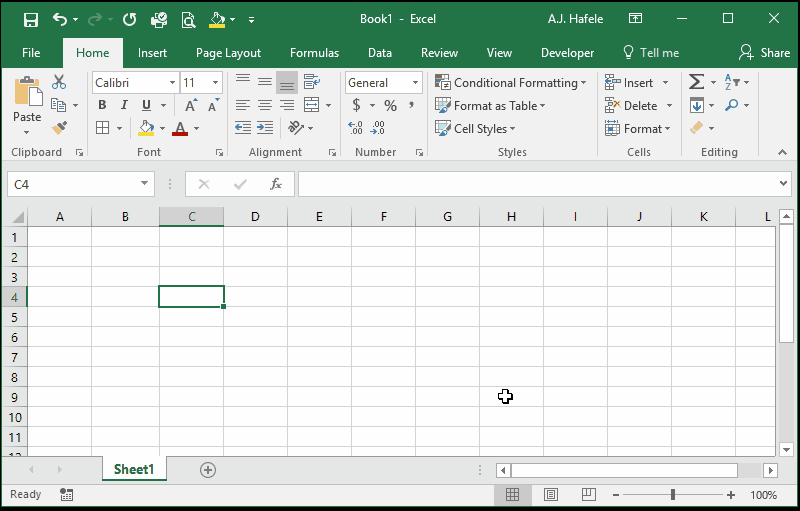Center cell text horizontally
This screenshot has height=511, width=800.
265,105
